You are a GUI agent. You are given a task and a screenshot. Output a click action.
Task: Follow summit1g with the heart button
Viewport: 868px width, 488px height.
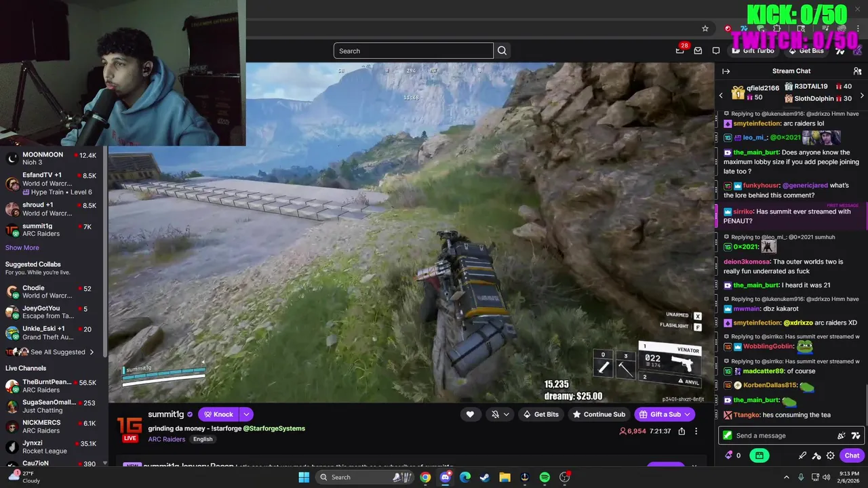(470, 414)
